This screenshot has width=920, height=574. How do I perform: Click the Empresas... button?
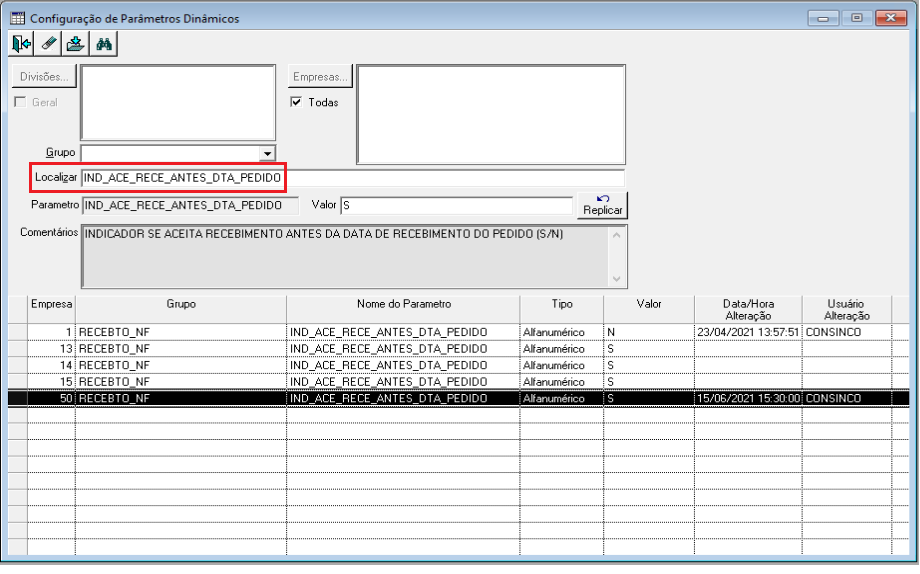pos(320,77)
